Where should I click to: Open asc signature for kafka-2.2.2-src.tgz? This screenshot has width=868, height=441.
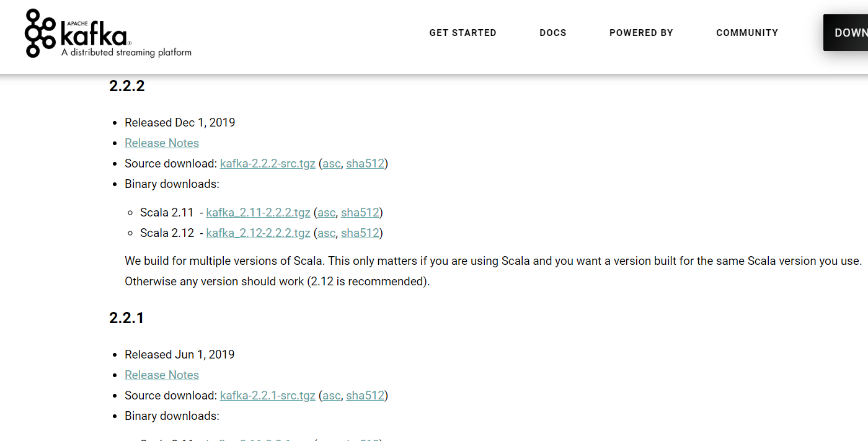[332, 164]
